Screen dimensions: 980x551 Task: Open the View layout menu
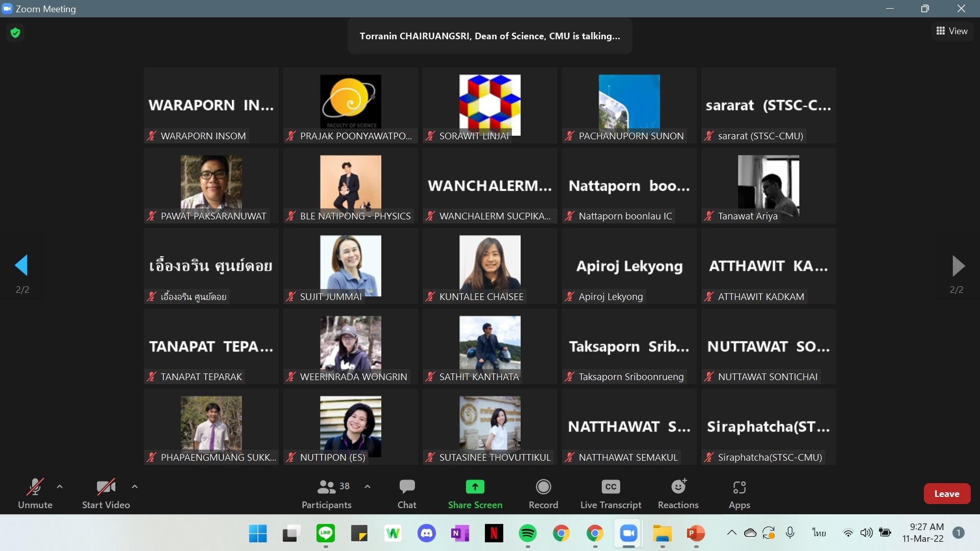point(952,31)
